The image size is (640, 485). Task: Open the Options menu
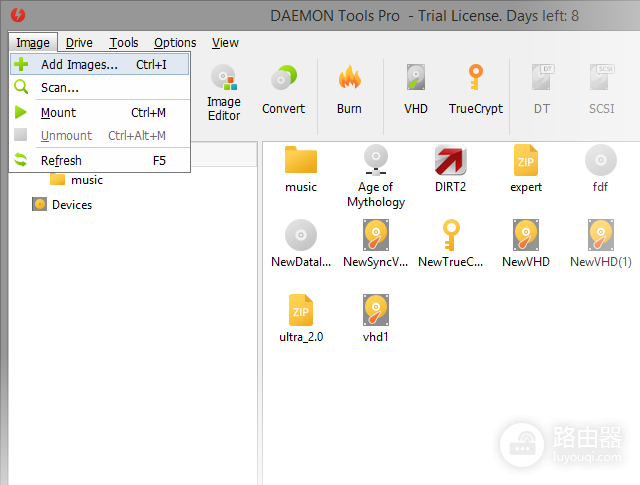click(x=175, y=42)
